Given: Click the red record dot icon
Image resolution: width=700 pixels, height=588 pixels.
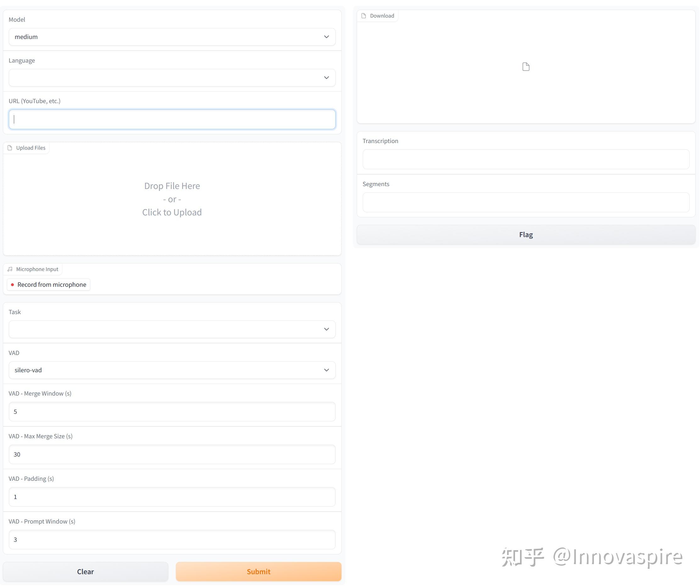Looking at the screenshot, I should 13,285.
